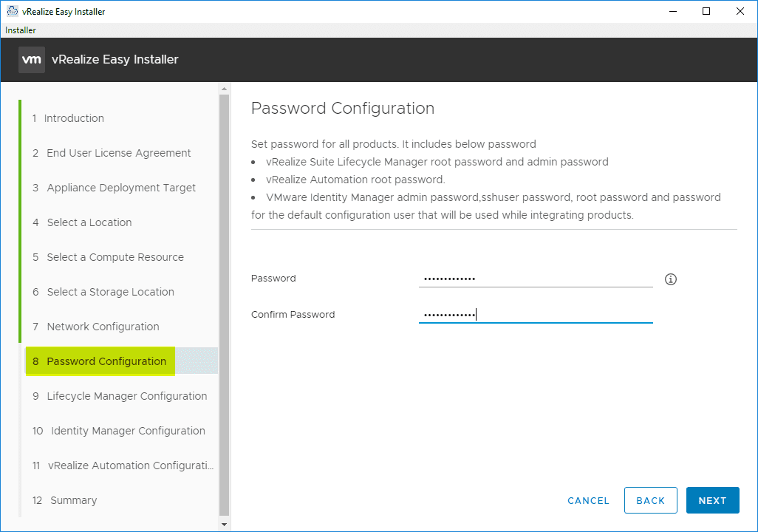This screenshot has height=532, width=758.
Task: Click the VMware vm logo icon
Action: [x=32, y=60]
